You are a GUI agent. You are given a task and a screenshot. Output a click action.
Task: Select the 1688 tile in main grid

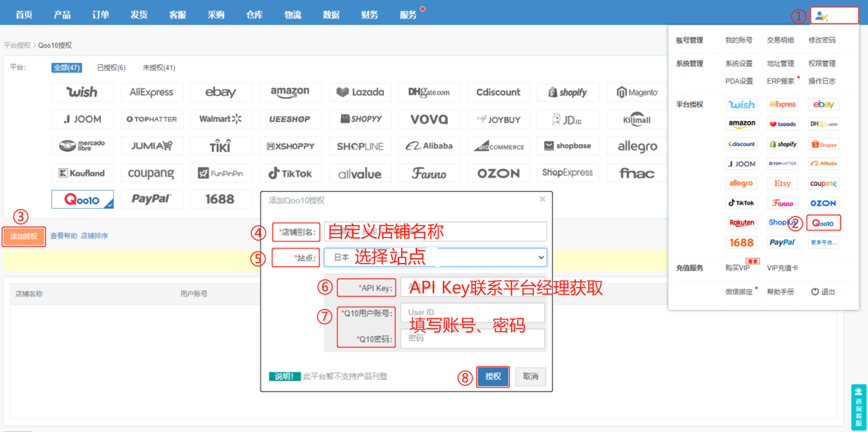[x=221, y=199]
